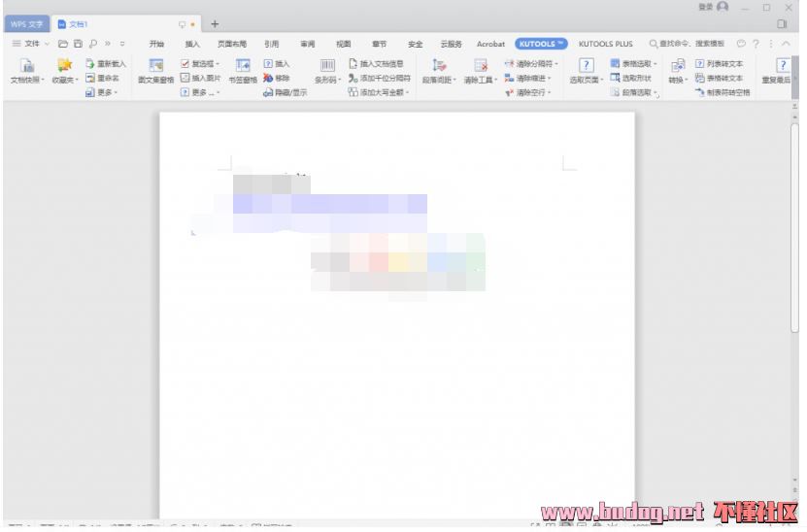Screen dimensions: 807x532
Task: Switch to the 页面布局 ribbon tab
Action: pyautogui.click(x=232, y=45)
